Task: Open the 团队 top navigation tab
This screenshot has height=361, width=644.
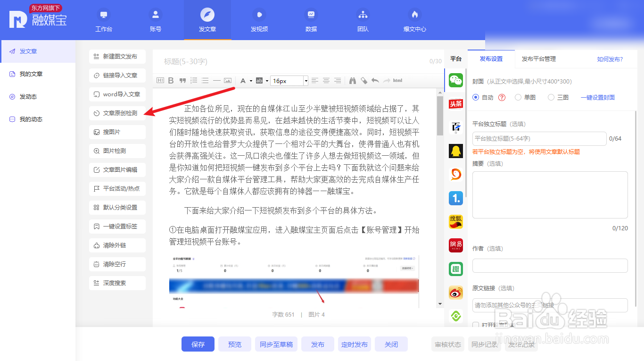Action: coord(363,20)
